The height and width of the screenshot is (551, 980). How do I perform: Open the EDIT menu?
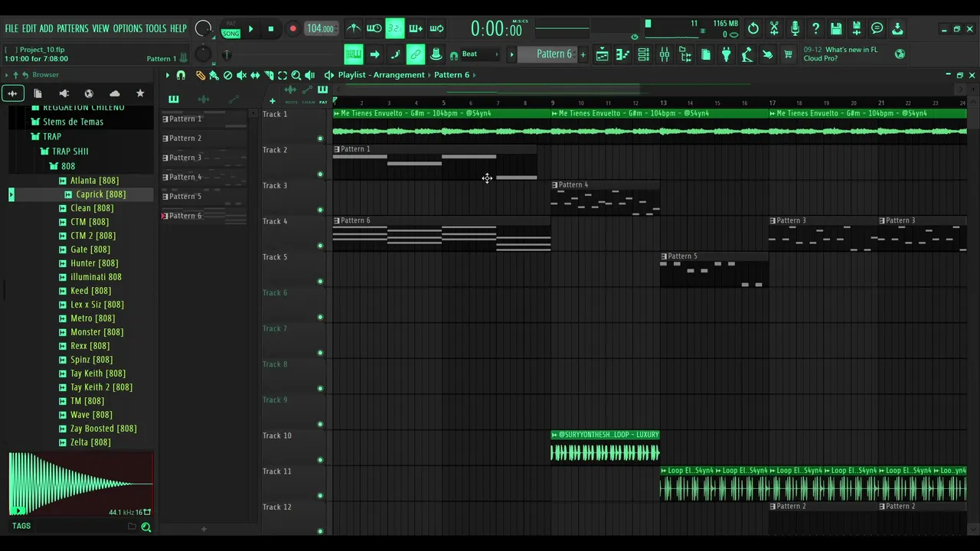click(x=29, y=29)
